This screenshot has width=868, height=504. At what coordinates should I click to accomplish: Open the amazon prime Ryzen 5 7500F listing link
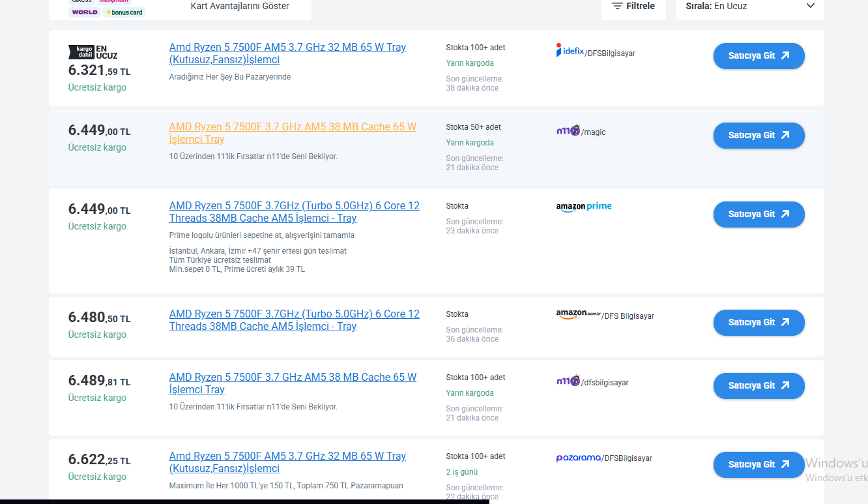click(295, 212)
